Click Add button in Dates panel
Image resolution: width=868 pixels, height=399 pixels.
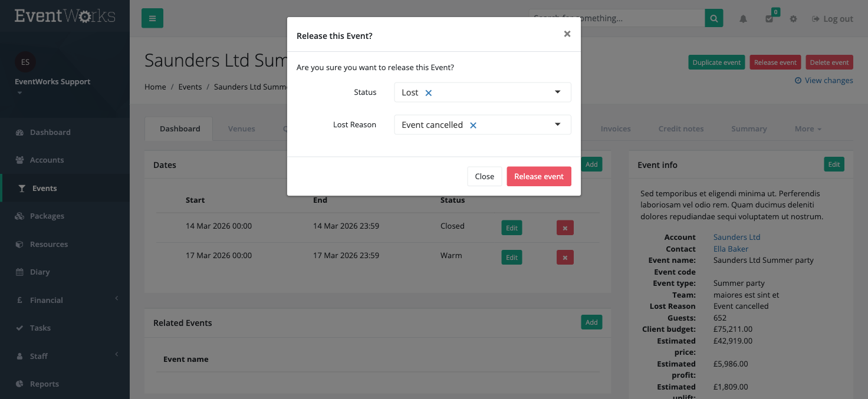pos(591,164)
